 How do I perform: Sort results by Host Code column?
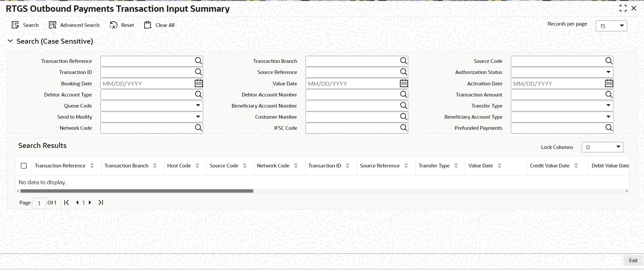coord(197,166)
